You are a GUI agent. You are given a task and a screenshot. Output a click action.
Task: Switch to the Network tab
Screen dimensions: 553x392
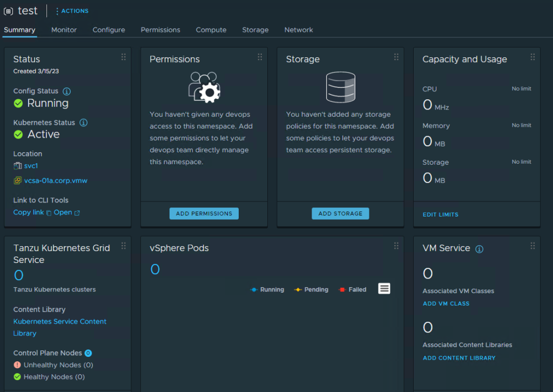(299, 30)
